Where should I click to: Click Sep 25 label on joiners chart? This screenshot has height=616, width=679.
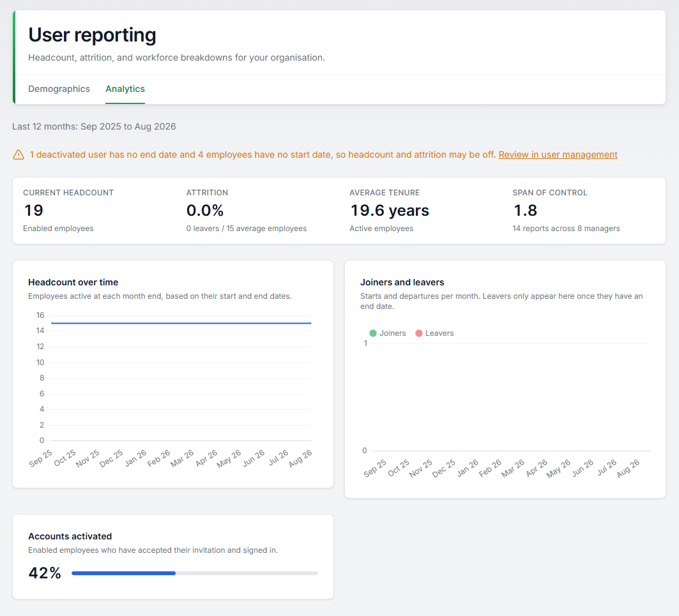374,469
